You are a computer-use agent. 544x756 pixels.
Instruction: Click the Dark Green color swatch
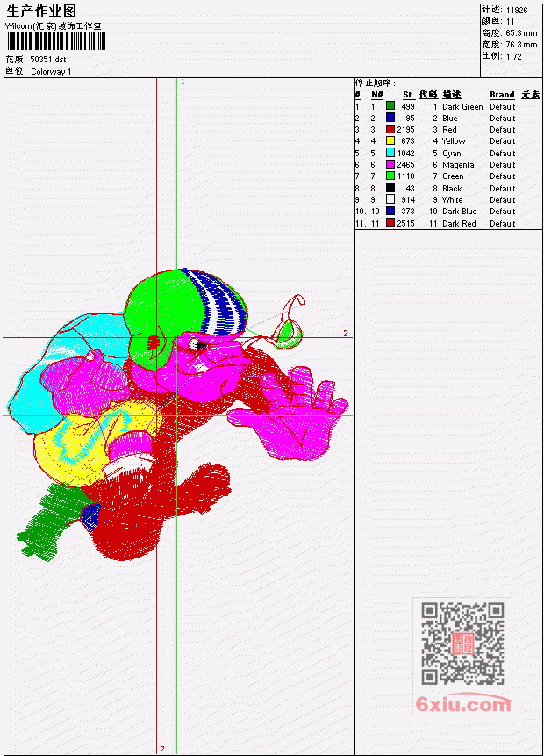click(390, 106)
